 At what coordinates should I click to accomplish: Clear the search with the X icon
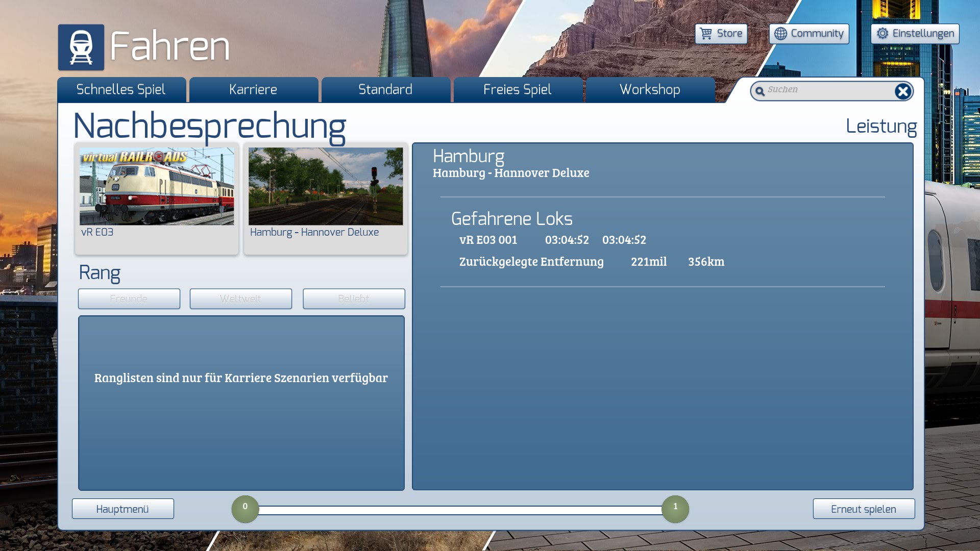(x=902, y=91)
